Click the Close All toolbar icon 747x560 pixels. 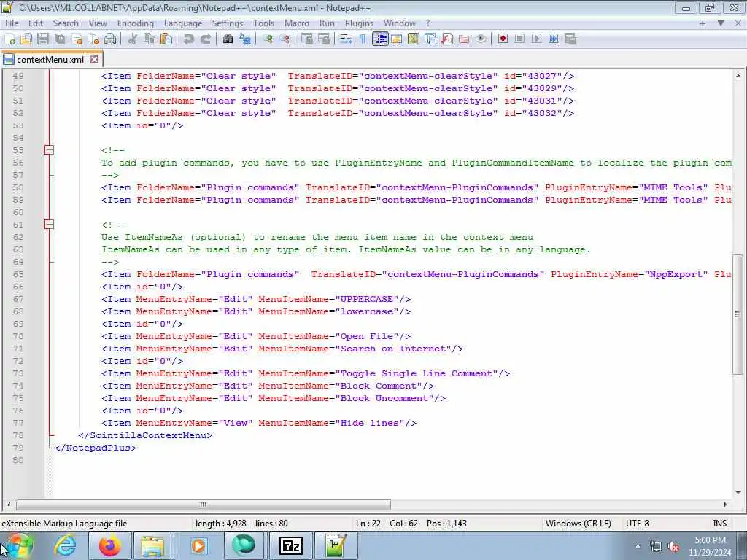point(94,39)
